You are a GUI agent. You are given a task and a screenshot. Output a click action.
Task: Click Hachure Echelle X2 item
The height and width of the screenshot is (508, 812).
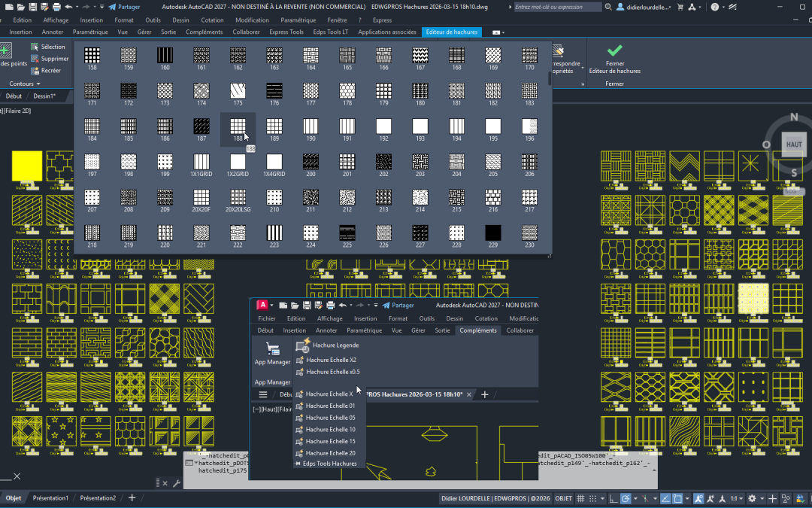326,360
